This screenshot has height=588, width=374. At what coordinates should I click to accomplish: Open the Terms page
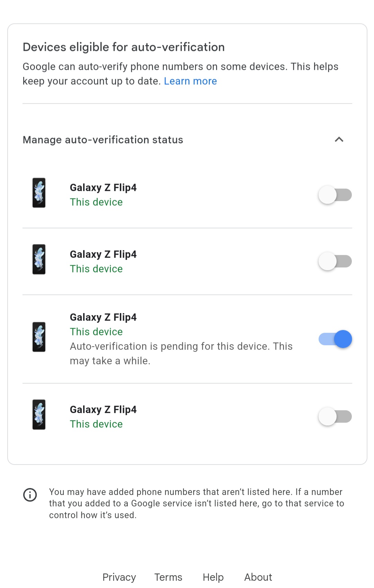(x=168, y=577)
